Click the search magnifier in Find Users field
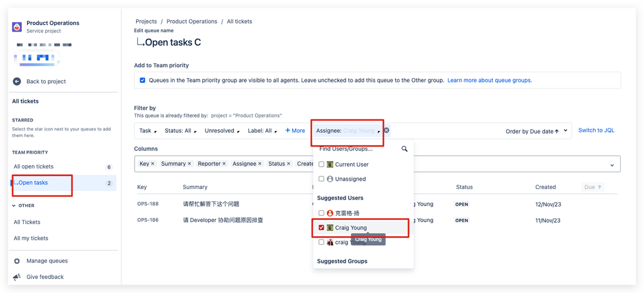The width and height of the screenshot is (644, 293). pyautogui.click(x=405, y=149)
